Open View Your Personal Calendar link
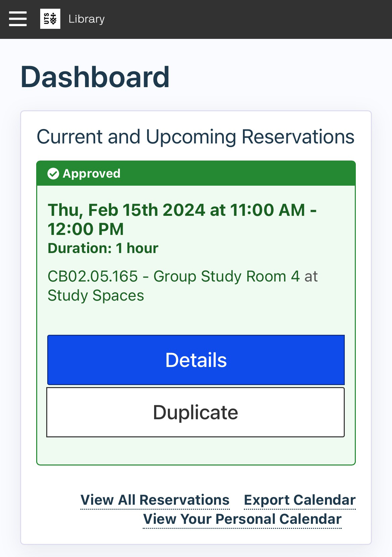392x557 pixels. click(242, 519)
